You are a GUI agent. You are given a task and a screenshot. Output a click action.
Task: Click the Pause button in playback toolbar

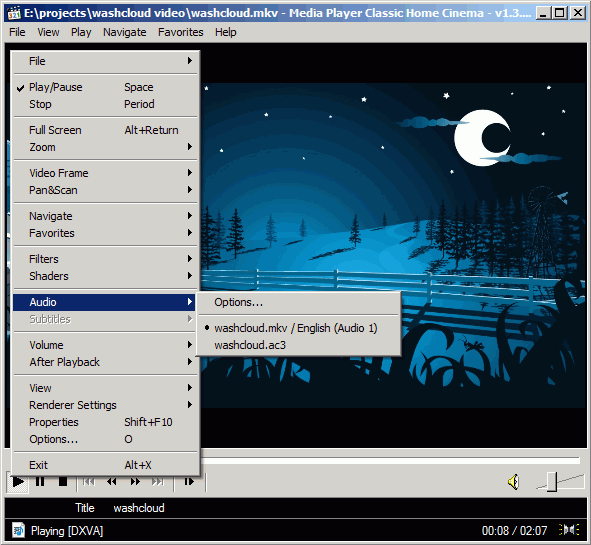coord(40,482)
